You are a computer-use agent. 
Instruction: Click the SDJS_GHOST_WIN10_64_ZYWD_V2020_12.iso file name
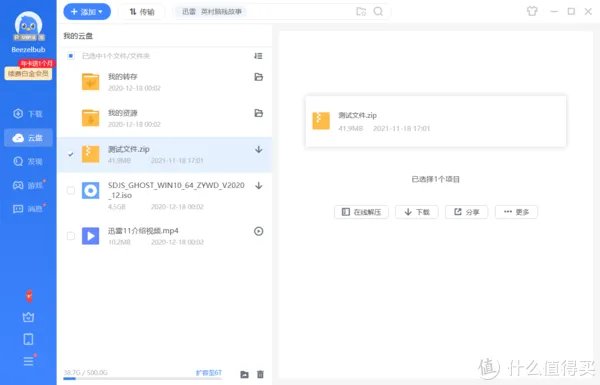point(176,190)
